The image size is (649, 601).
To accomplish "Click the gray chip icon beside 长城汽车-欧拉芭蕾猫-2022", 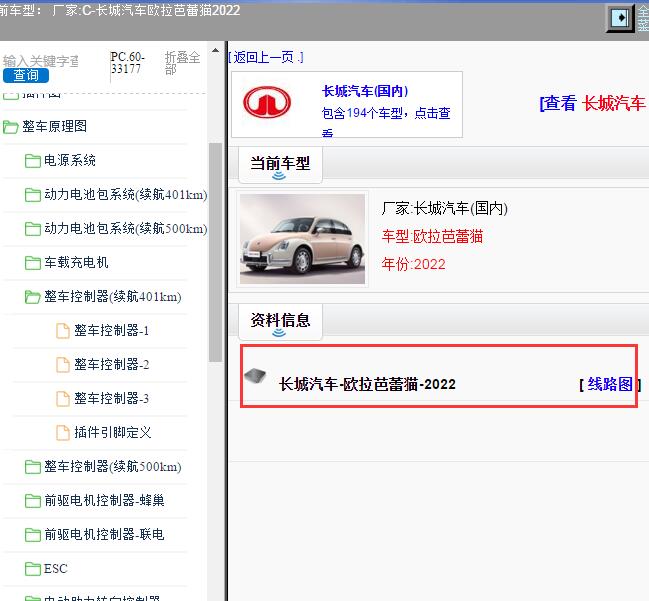I will pos(255,376).
